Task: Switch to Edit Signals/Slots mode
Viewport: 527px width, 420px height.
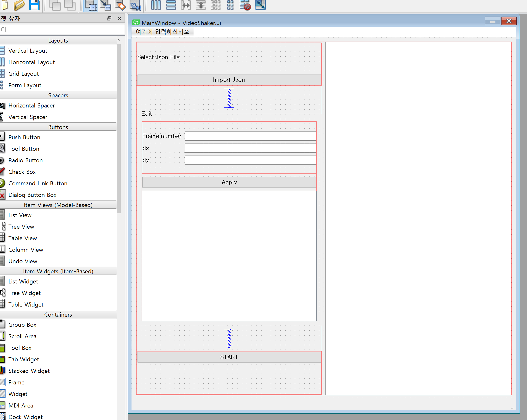Action: point(106,5)
